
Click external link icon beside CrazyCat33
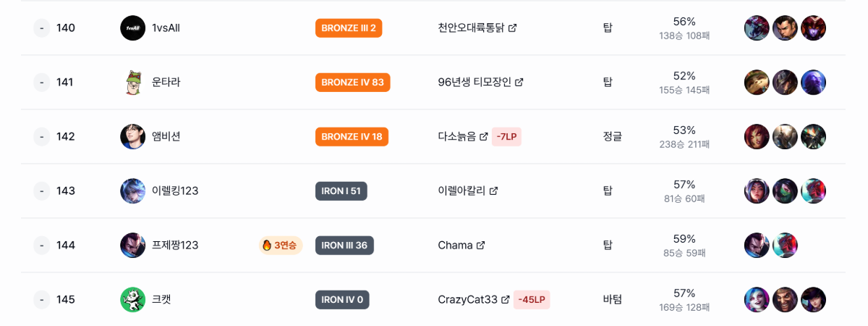tap(506, 299)
